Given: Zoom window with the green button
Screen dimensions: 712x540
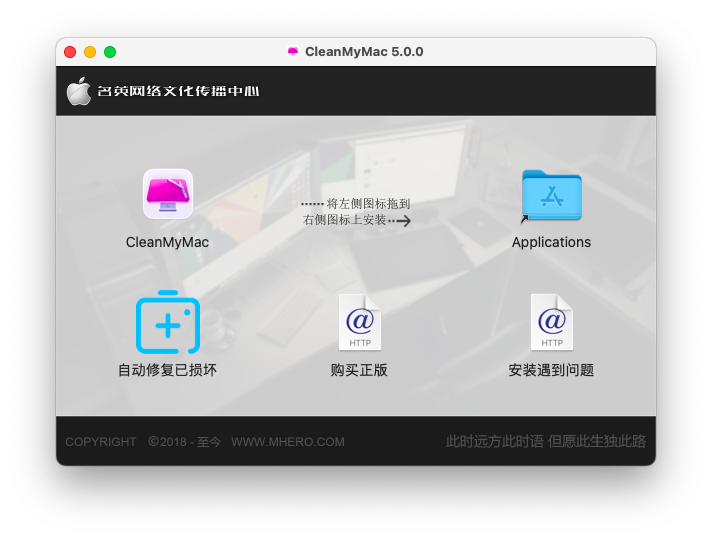Looking at the screenshot, I should click(110, 52).
